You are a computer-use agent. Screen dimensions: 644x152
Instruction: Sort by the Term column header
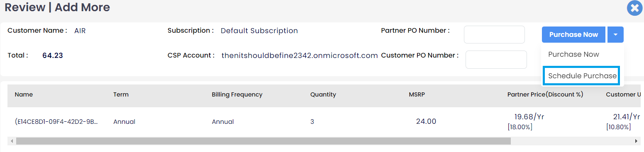click(121, 94)
